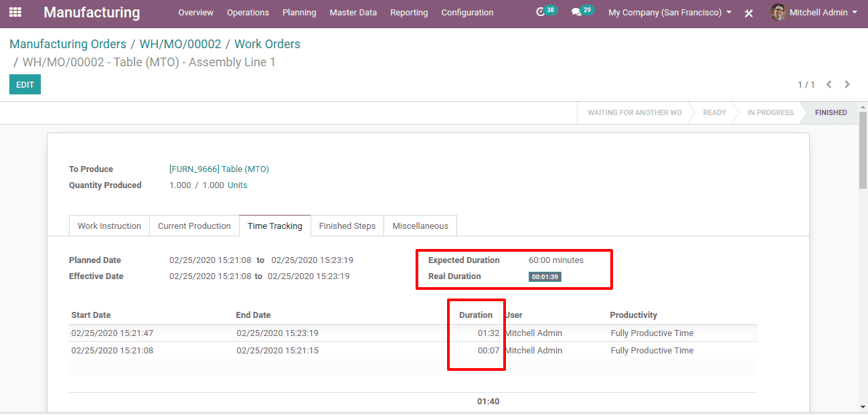Click end date 02/25/2020 15:21:15 cell

[277, 351]
